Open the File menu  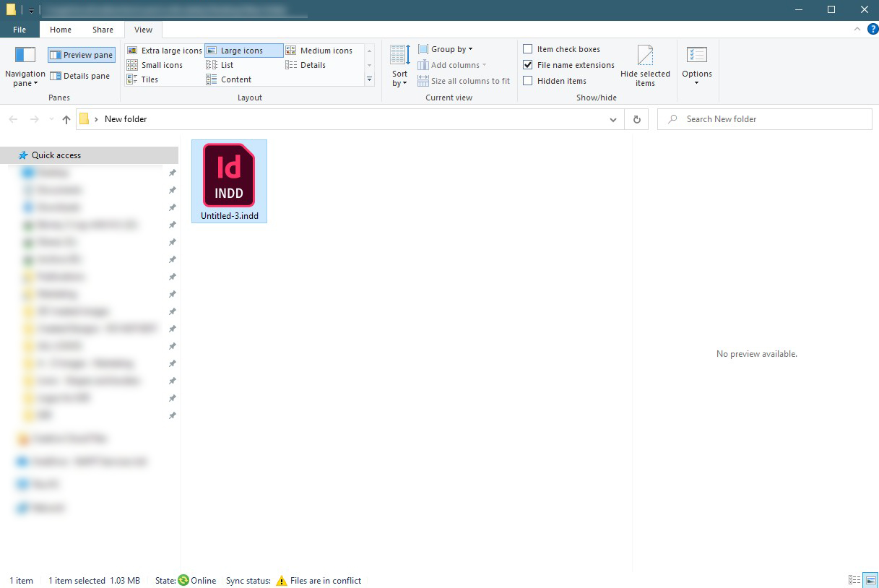pyautogui.click(x=20, y=30)
